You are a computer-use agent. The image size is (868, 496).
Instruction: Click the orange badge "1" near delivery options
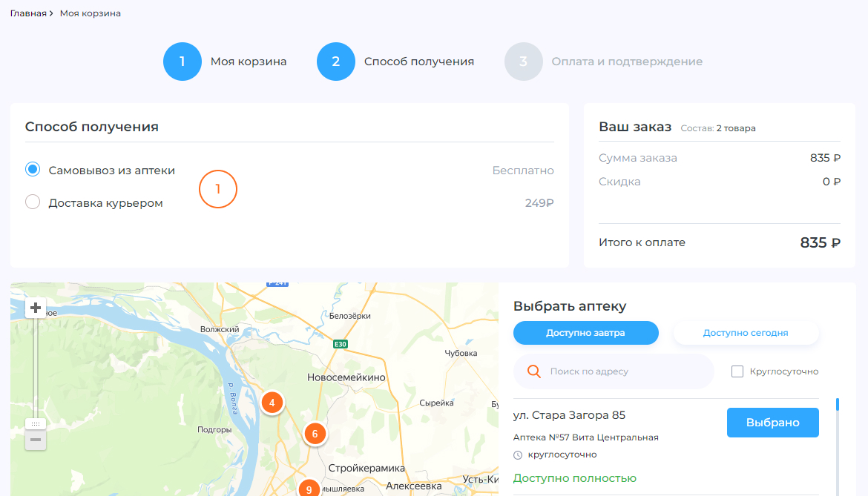point(217,189)
